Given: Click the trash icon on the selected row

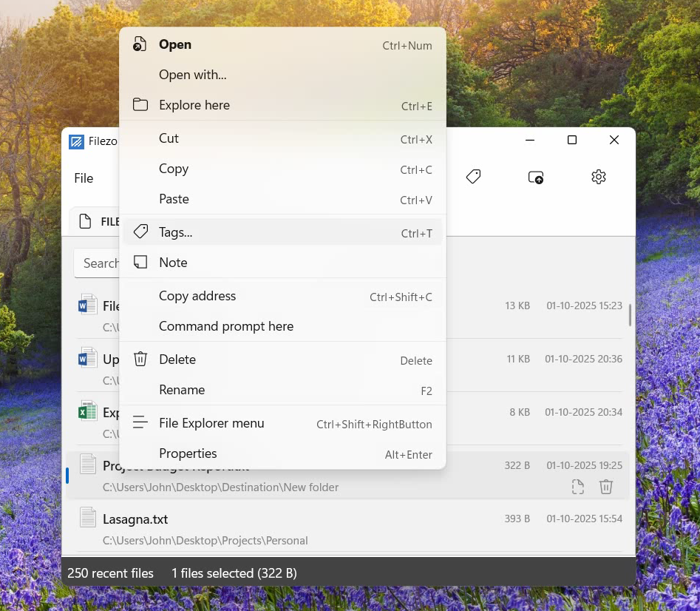Looking at the screenshot, I should [606, 487].
